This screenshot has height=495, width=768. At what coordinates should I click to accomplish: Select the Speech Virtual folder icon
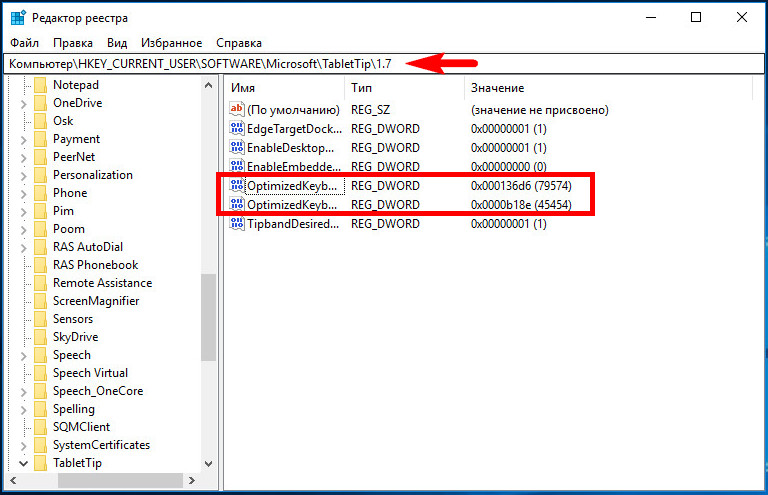pos(41,373)
